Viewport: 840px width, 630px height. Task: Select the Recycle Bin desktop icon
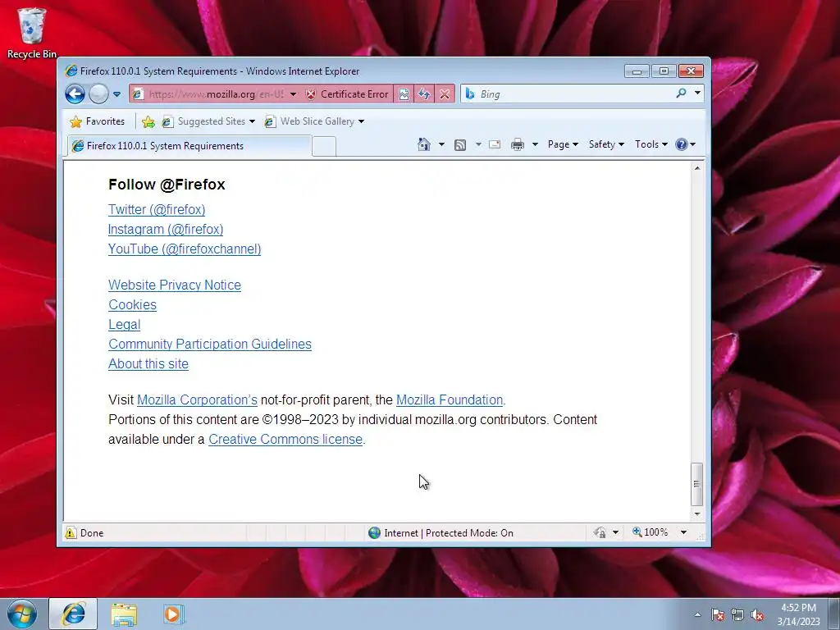coord(32,33)
